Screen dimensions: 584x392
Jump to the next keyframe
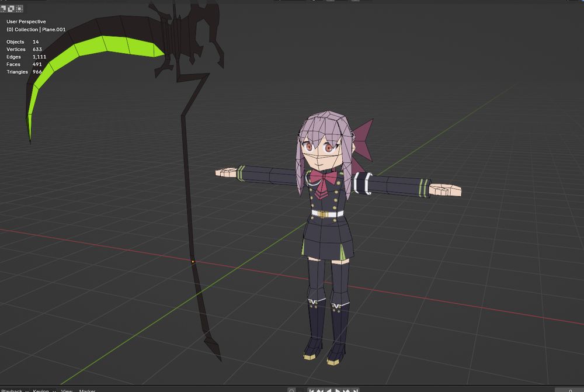point(346,390)
